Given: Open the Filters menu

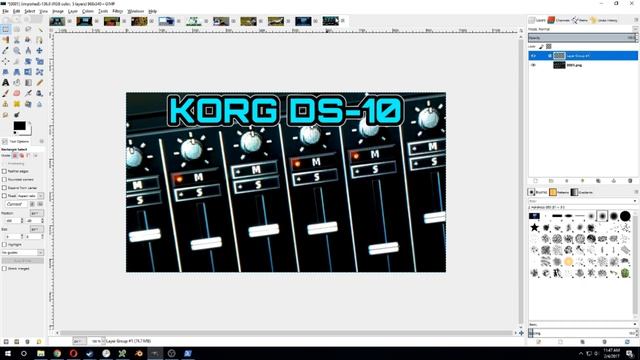Looking at the screenshot, I should [x=118, y=11].
